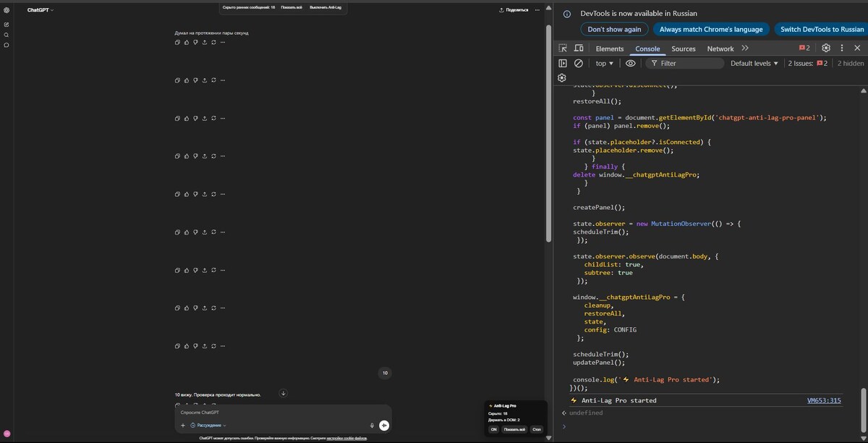Copy the reply under 'Думал на протяжении пары секунд'
This screenshot has height=443, width=868.
pyautogui.click(x=178, y=42)
